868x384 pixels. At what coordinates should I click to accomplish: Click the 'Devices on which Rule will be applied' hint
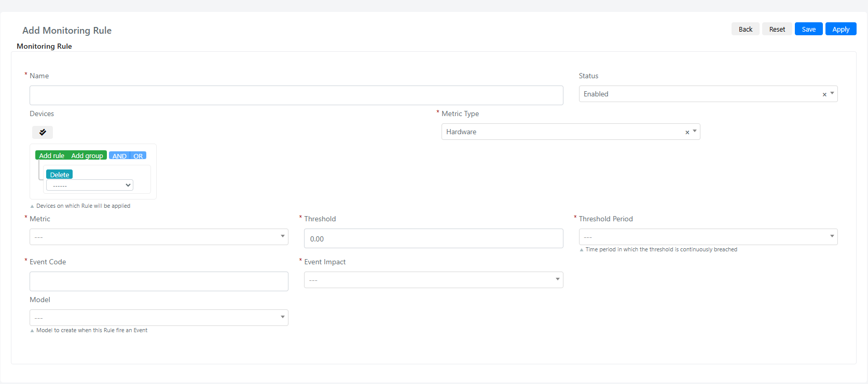click(83, 206)
